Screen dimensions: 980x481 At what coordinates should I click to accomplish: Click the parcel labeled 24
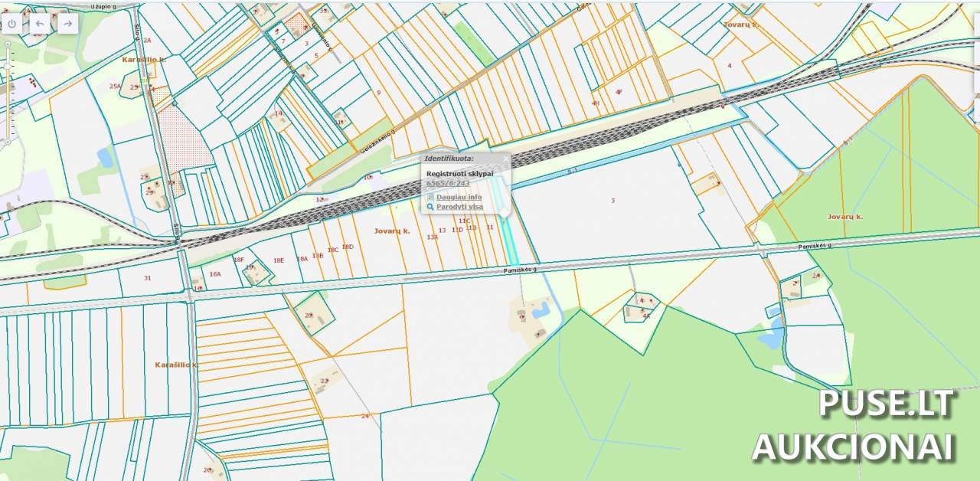pyautogui.click(x=364, y=416)
